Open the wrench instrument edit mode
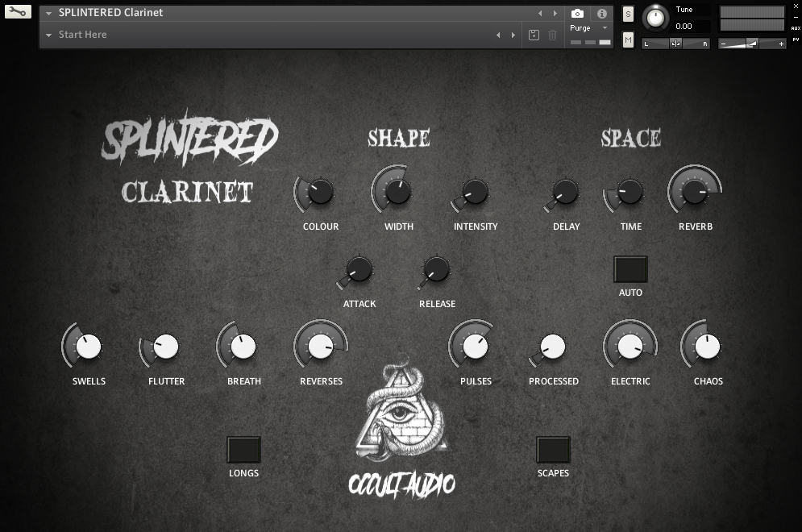 click(18, 11)
